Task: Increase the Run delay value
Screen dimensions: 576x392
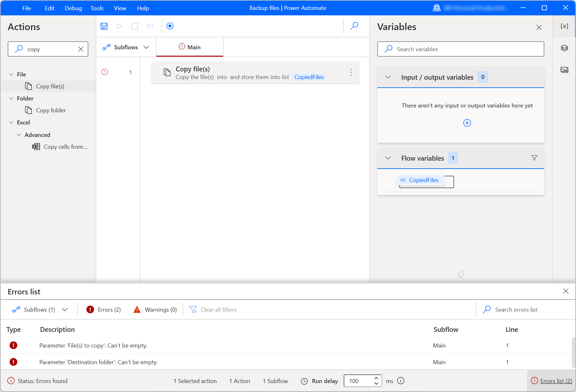Action: (376, 379)
